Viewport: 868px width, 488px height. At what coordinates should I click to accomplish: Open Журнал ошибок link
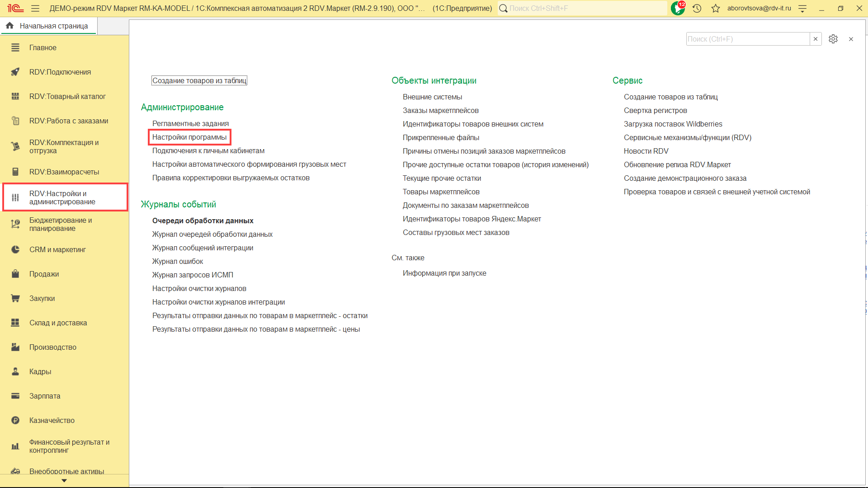(x=178, y=261)
